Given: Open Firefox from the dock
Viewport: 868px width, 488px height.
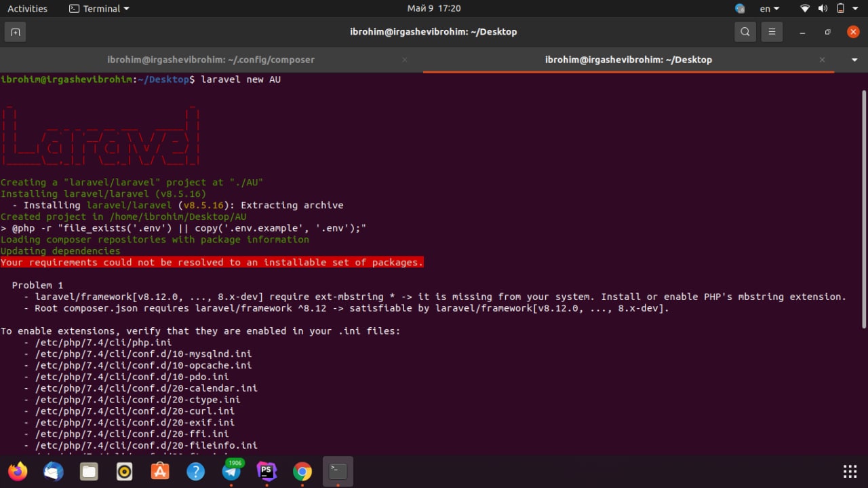Looking at the screenshot, I should [x=18, y=471].
